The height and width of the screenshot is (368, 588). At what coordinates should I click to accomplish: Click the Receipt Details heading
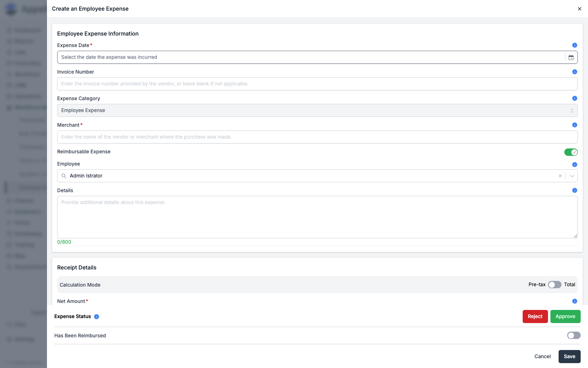pos(77,267)
